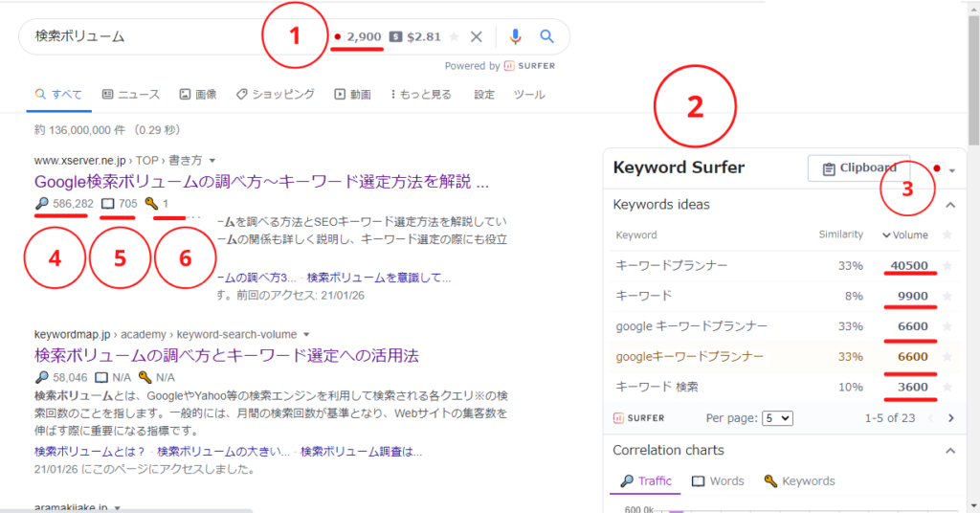The height and width of the screenshot is (513, 980).
Task: Open the Per page dropdown set to 5
Action: (777, 418)
